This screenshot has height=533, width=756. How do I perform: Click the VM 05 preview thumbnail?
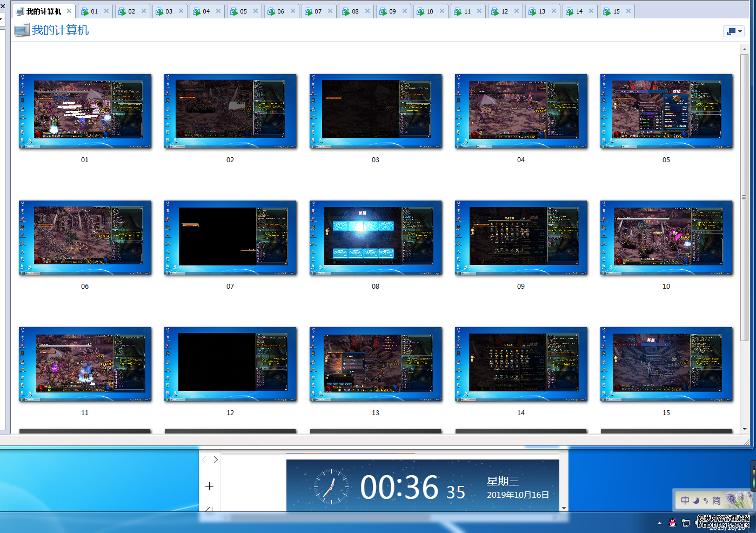pos(666,111)
